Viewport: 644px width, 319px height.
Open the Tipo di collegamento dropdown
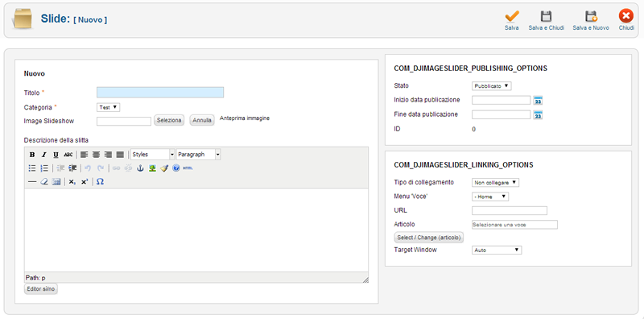point(495,183)
